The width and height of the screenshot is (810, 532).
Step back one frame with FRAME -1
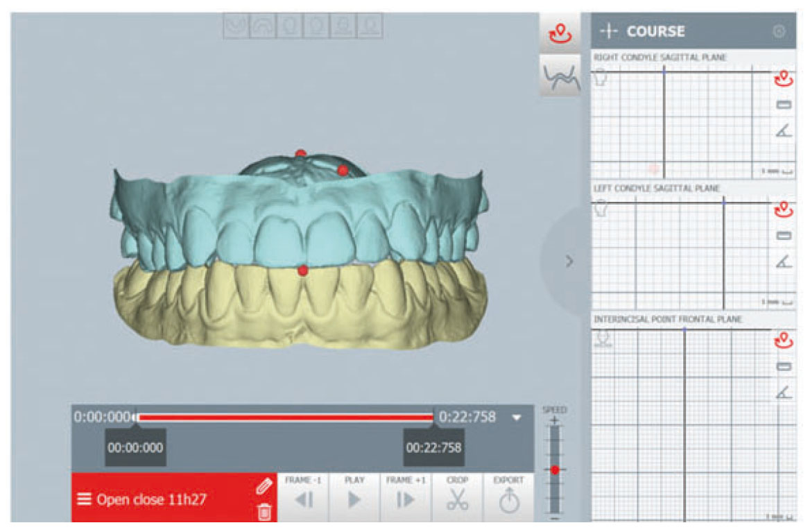(x=303, y=497)
